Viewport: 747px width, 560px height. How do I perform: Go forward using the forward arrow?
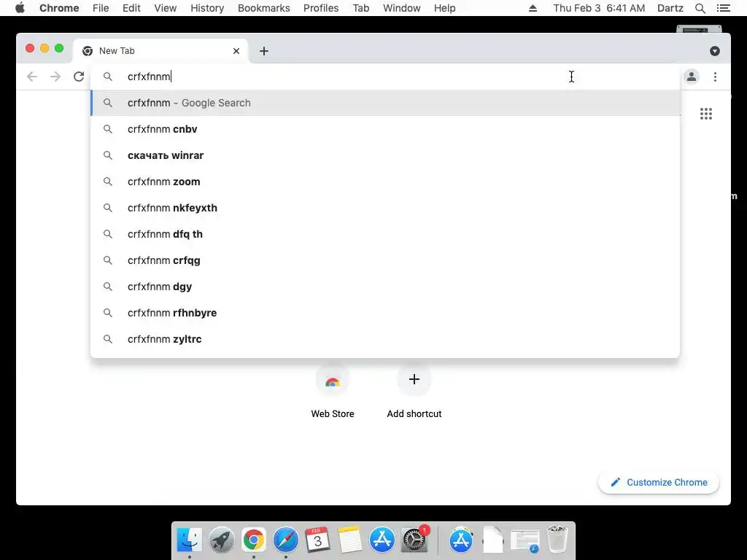pyautogui.click(x=55, y=77)
